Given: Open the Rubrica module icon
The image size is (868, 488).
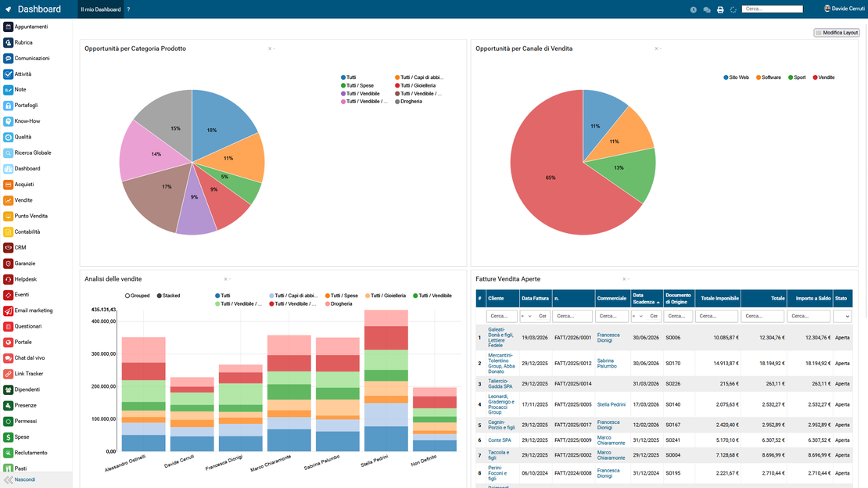Looking at the screenshot, I should point(9,43).
